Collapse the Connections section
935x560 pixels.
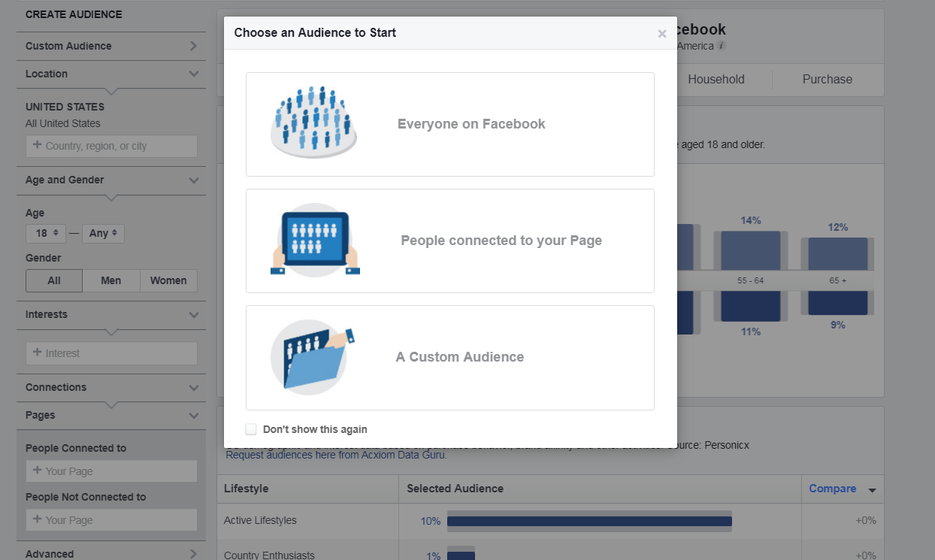(111, 387)
